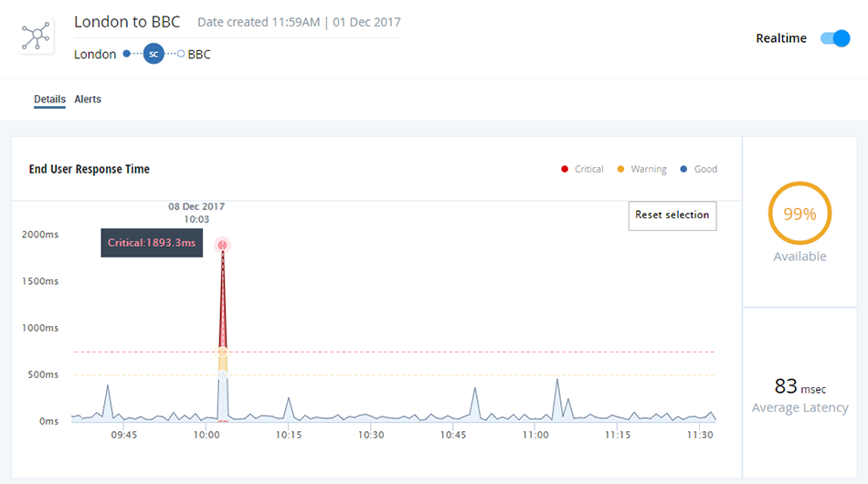The height and width of the screenshot is (484, 868).
Task: Click the 11:00 time axis label
Action: tap(535, 435)
